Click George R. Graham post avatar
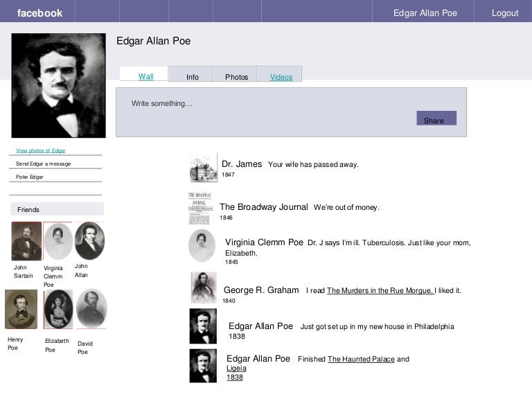The width and height of the screenshot is (532, 399). (204, 287)
